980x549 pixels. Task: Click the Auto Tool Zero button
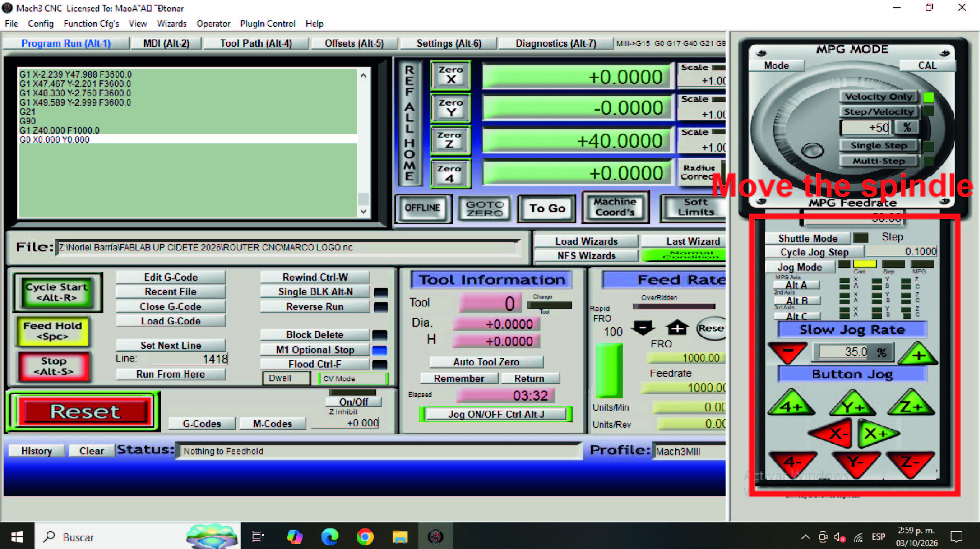[x=485, y=362]
